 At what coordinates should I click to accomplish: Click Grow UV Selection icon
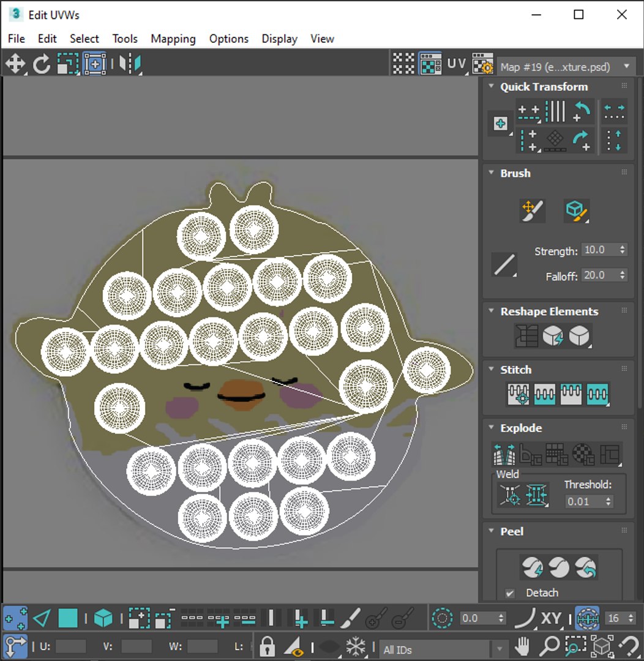coord(139,618)
